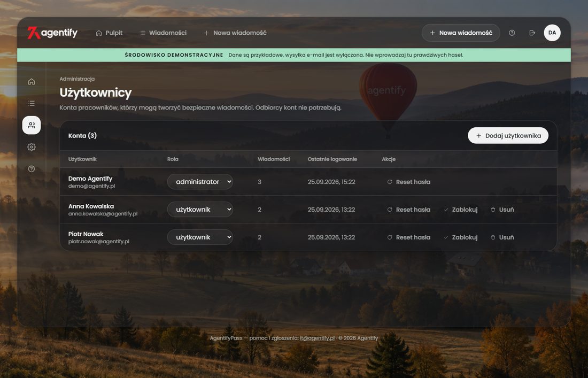Click the Środowisko demonstracyjne banner label

click(x=174, y=55)
